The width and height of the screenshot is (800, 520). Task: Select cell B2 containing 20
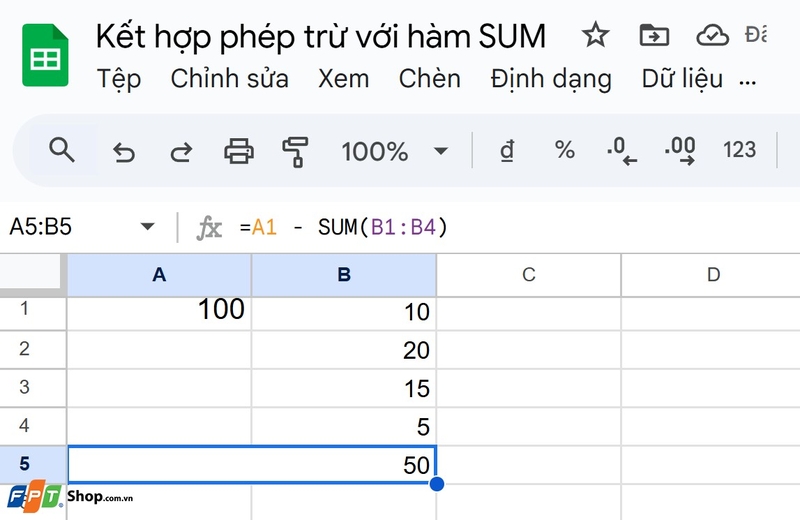point(344,350)
